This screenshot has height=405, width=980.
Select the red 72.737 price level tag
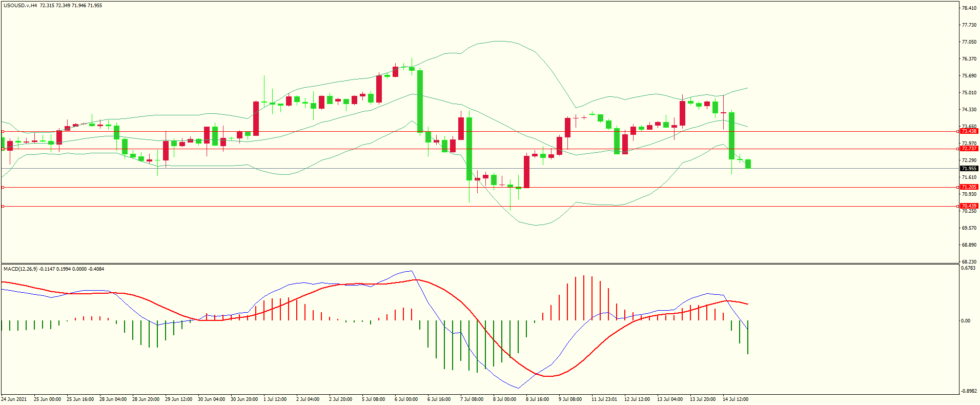[969, 149]
